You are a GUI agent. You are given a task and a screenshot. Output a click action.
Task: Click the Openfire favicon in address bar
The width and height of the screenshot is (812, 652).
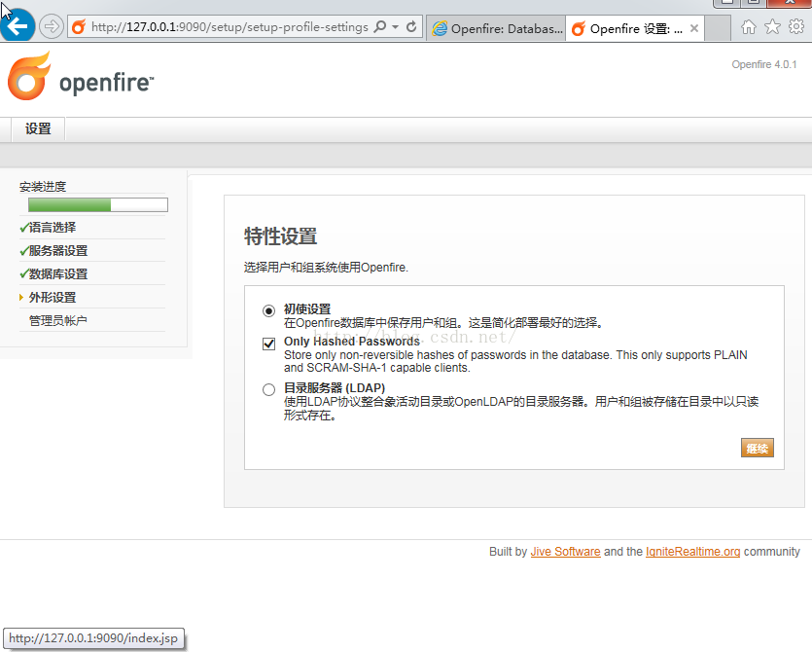(x=79, y=27)
